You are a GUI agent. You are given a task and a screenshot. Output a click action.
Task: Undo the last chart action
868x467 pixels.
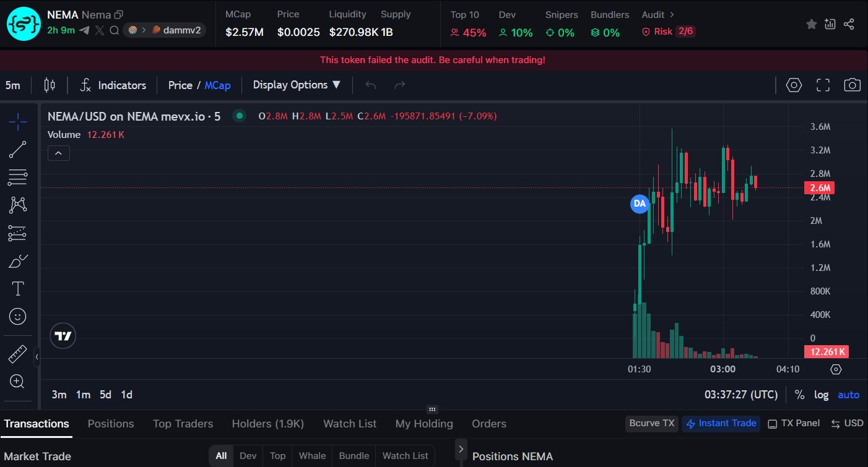pyautogui.click(x=371, y=85)
